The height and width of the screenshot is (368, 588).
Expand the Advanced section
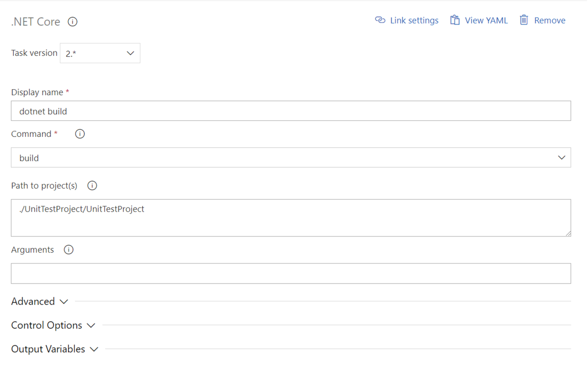pyautogui.click(x=40, y=301)
